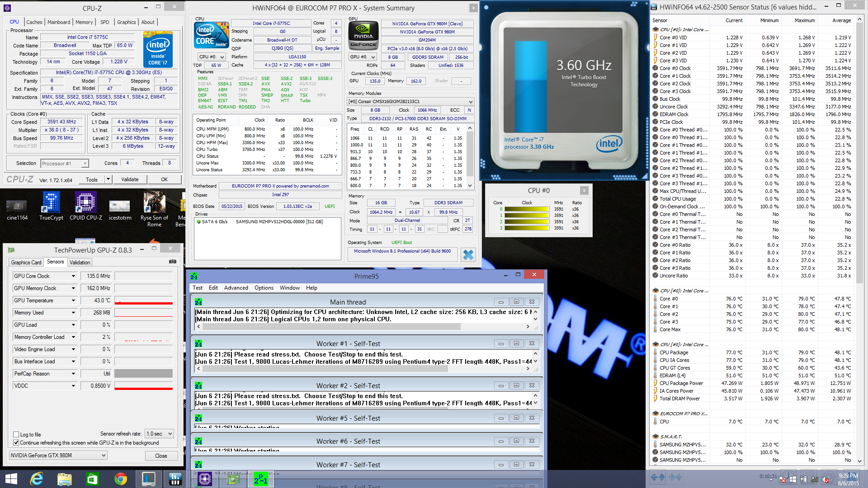The width and height of the screenshot is (868, 488).
Task: Switch to the Validation tab in GPU-Z
Action: pyautogui.click(x=80, y=263)
